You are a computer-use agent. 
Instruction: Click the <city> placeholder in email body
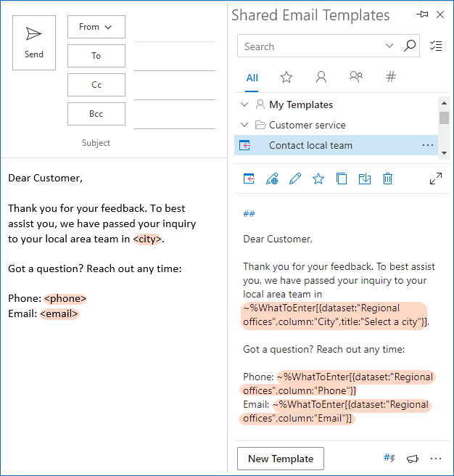click(147, 239)
